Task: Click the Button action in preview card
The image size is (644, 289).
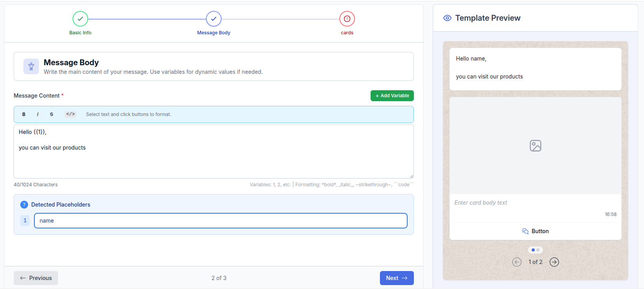Action: (536, 231)
